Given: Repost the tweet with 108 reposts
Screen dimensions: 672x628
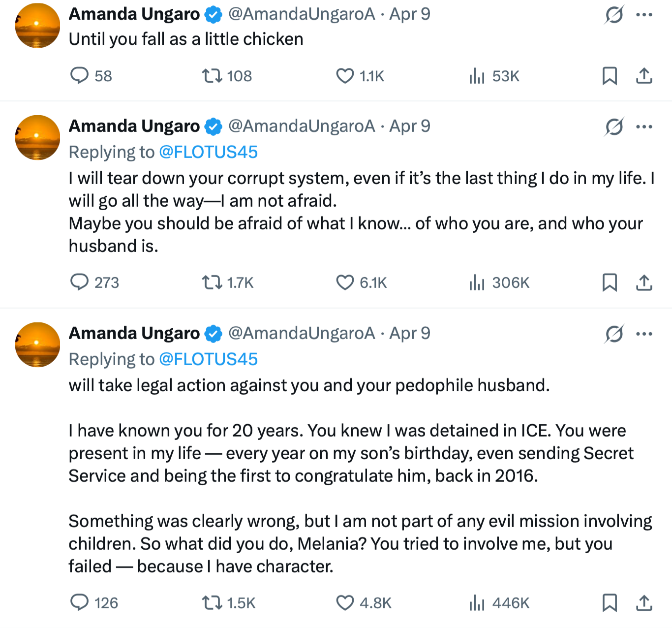Looking at the screenshot, I should point(212,76).
